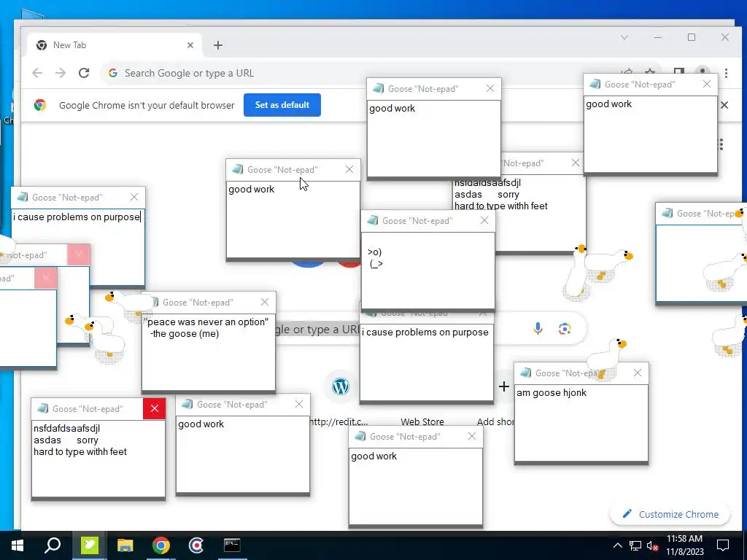The height and width of the screenshot is (560, 747).
Task: Click the Chrome taskbar icon
Action: [161, 545]
